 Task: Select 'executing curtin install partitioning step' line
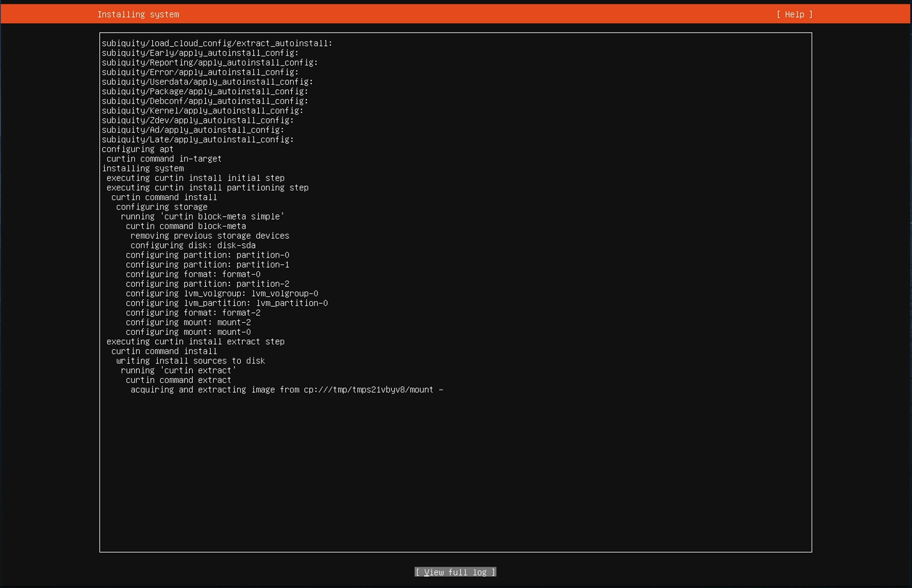click(207, 188)
